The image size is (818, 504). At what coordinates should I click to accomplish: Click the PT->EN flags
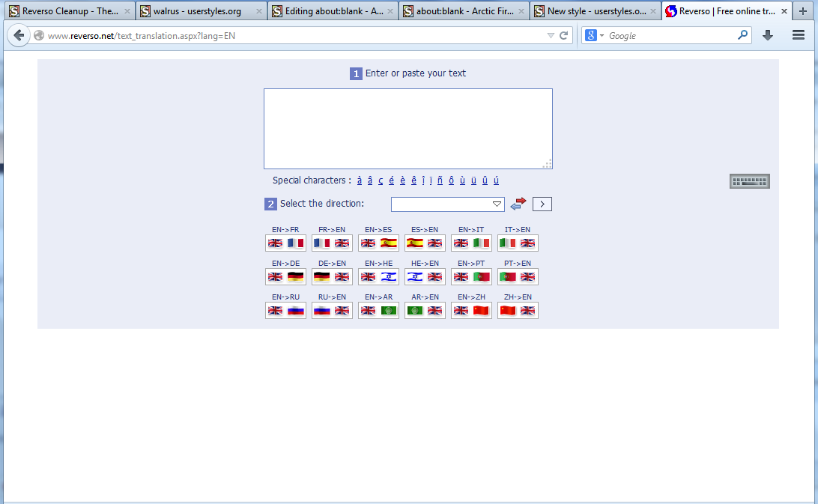point(518,277)
